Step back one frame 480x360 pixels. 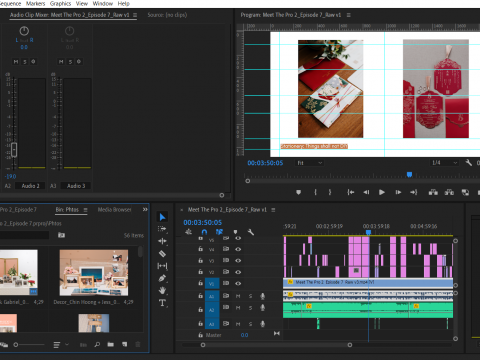pos(366,192)
